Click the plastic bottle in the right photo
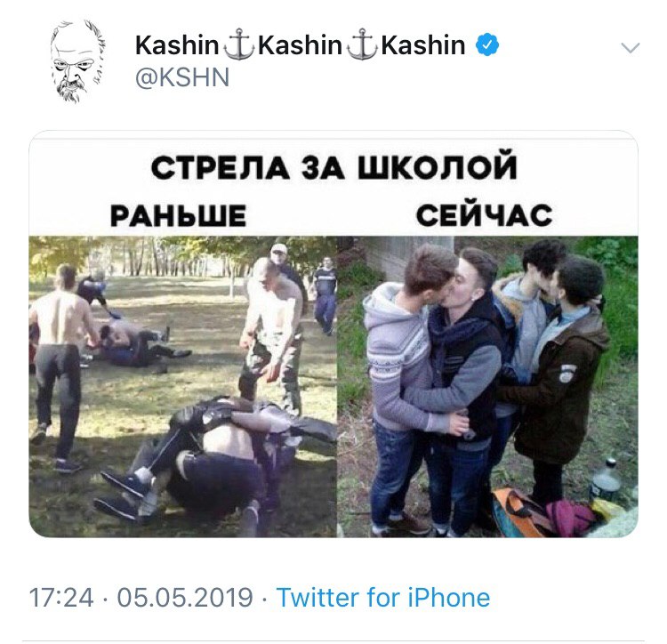 pyautogui.click(x=607, y=479)
